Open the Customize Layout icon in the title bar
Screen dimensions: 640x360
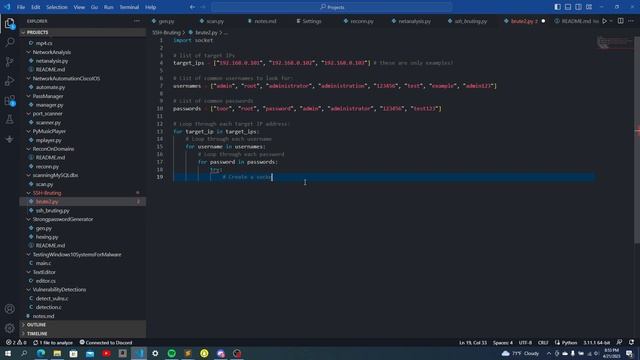tap(589, 7)
